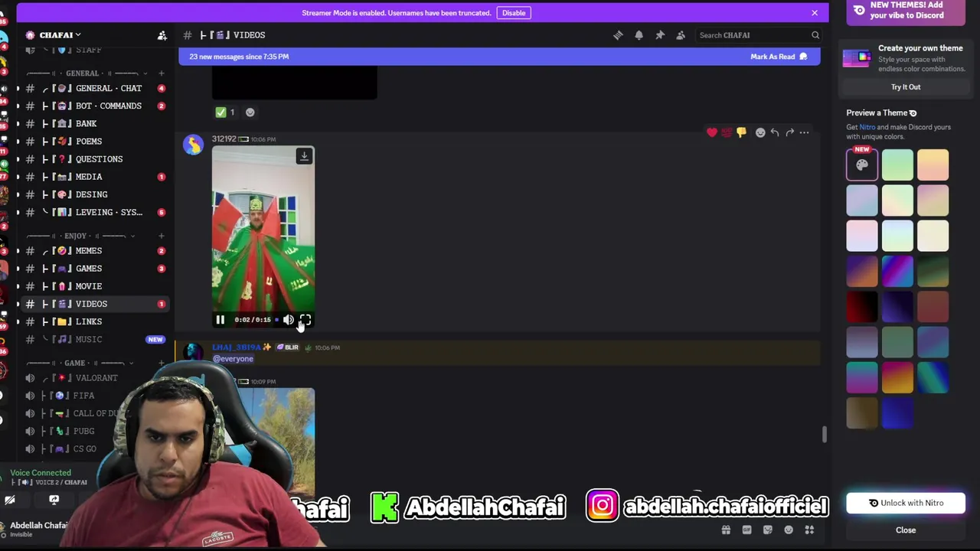This screenshot has height=551, width=980.
Task: React with the red heart emoji
Action: tap(712, 132)
